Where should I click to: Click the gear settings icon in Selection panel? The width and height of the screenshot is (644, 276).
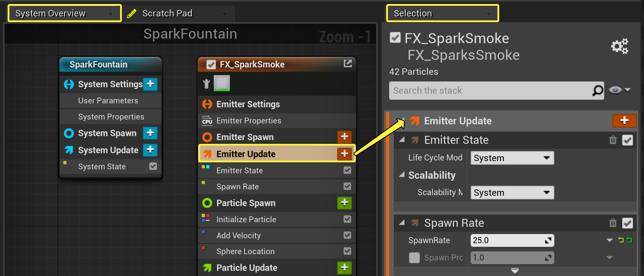pyautogui.click(x=620, y=46)
